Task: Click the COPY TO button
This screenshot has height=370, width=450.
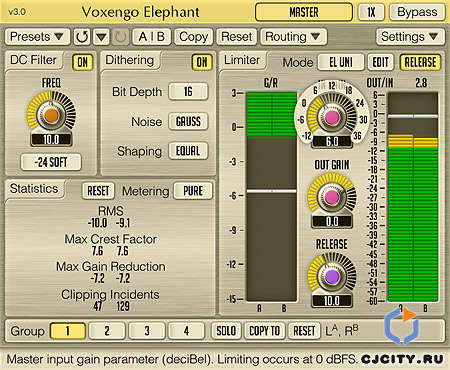Action: pos(264,331)
